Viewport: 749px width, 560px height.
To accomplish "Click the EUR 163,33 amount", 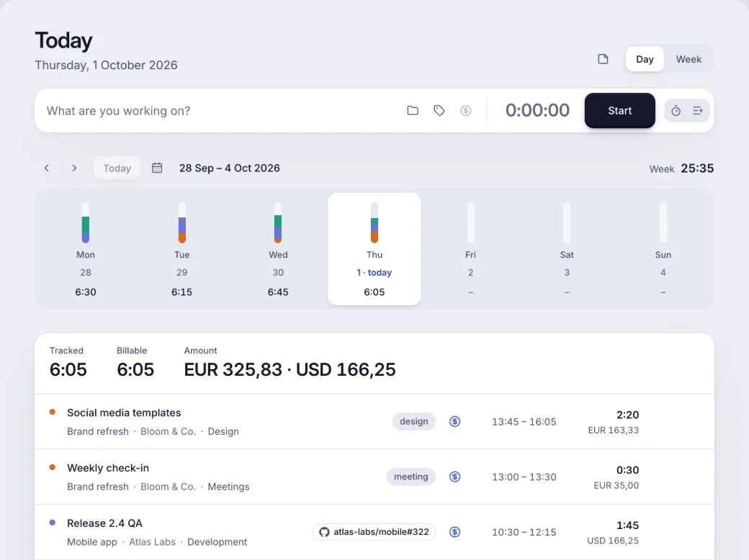I will 614,430.
